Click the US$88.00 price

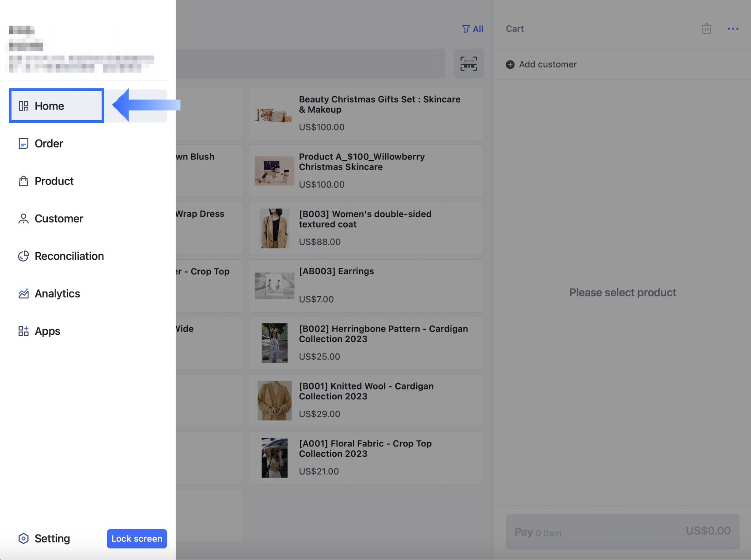320,242
